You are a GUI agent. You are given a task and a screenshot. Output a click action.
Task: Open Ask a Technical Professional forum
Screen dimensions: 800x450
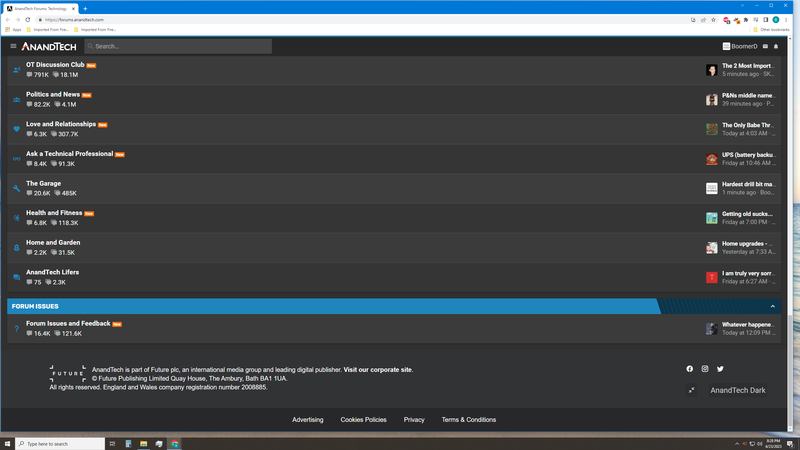pos(69,154)
